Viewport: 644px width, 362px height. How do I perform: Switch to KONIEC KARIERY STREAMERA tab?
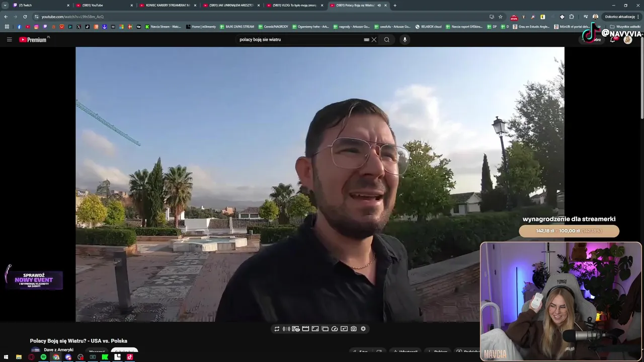(x=168, y=6)
